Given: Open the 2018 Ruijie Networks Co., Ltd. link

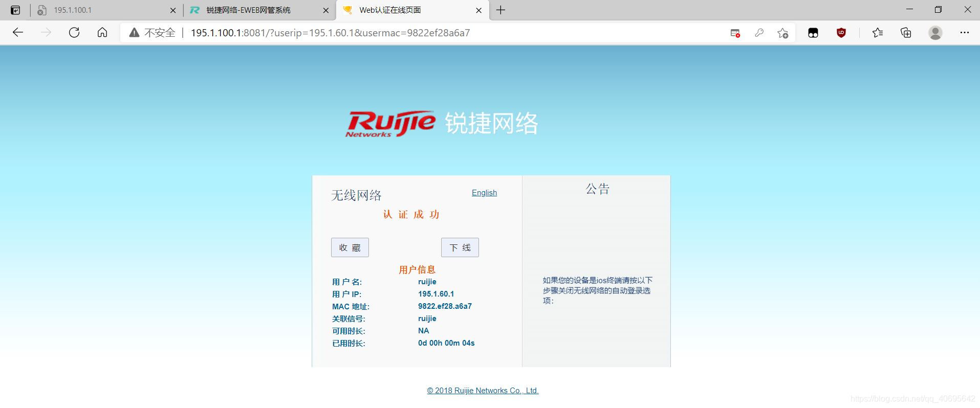Looking at the screenshot, I should tap(483, 391).
